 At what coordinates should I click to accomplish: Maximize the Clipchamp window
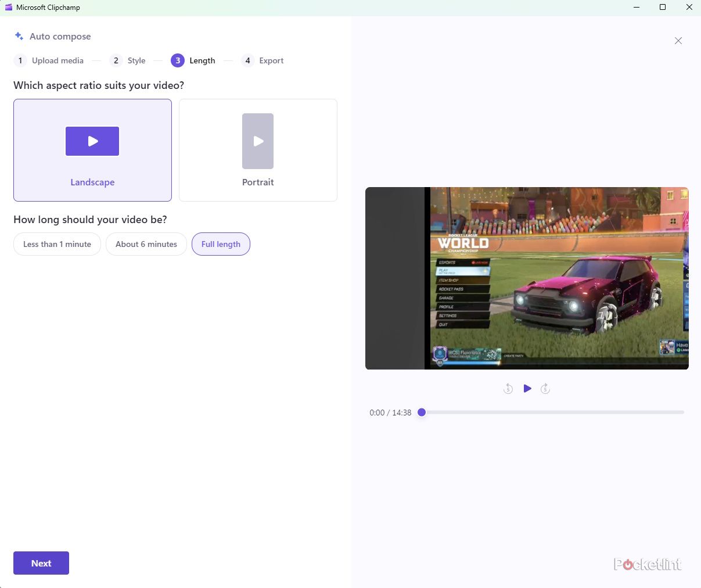pyautogui.click(x=663, y=8)
